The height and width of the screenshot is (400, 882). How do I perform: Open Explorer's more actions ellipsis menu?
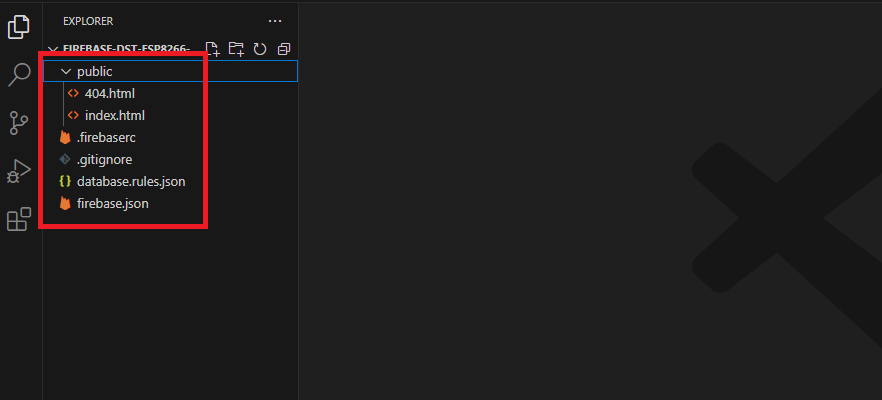[x=275, y=20]
